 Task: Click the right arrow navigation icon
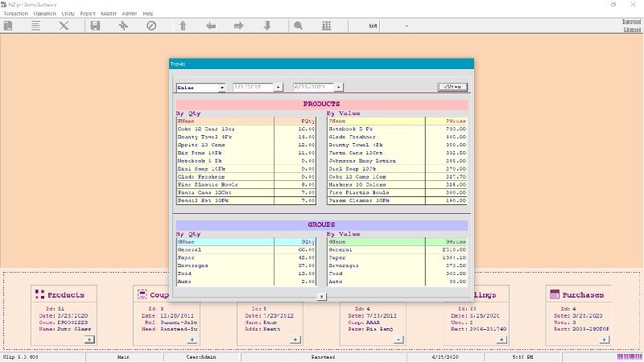pyautogui.click(x=238, y=26)
